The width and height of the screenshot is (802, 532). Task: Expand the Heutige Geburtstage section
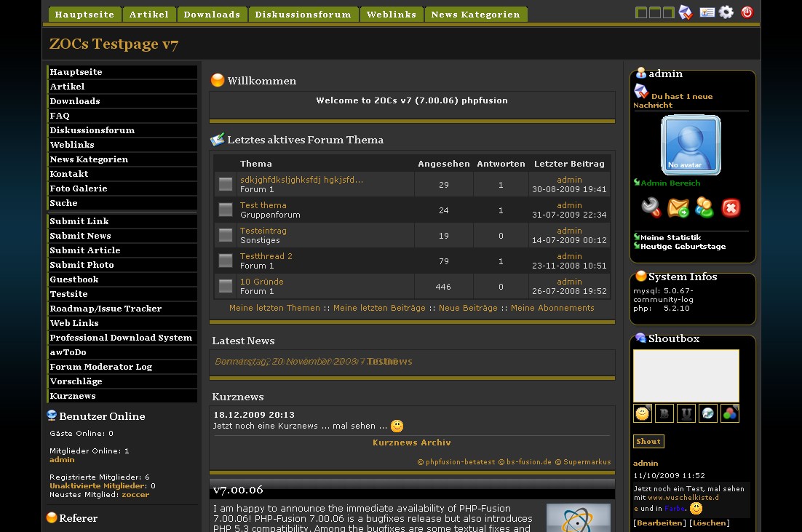pyautogui.click(x=683, y=247)
